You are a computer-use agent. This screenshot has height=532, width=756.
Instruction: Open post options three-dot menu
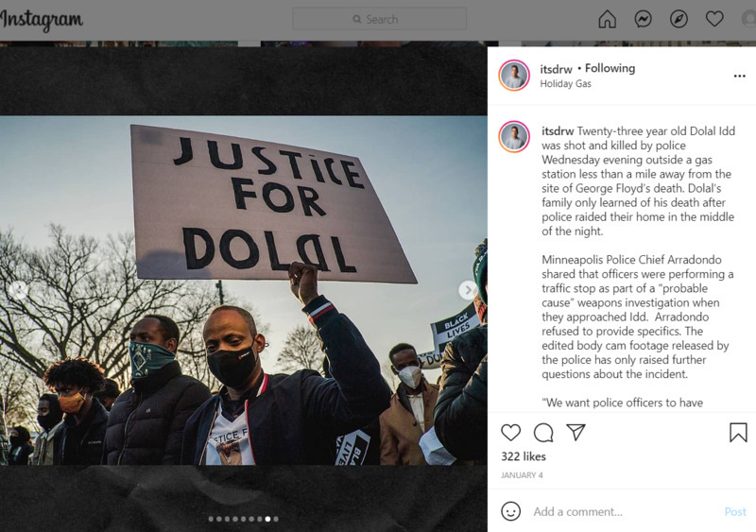(x=739, y=77)
